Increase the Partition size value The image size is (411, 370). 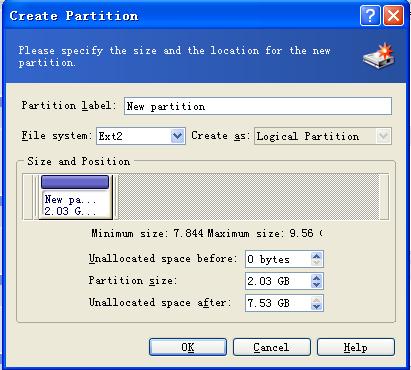click(x=316, y=277)
